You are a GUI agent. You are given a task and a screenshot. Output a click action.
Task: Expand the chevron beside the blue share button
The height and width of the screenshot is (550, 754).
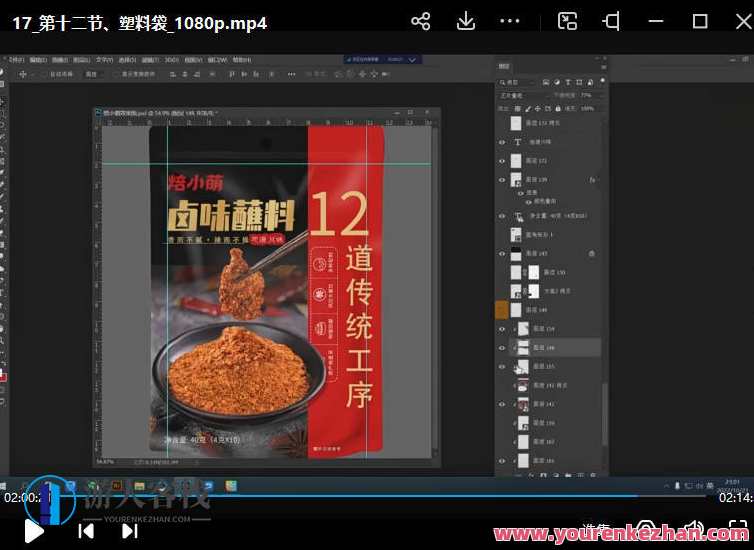[413, 60]
